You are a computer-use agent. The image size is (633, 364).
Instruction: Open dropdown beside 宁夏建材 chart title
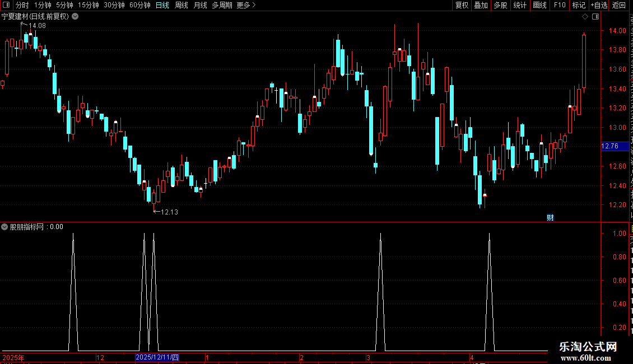(75, 17)
